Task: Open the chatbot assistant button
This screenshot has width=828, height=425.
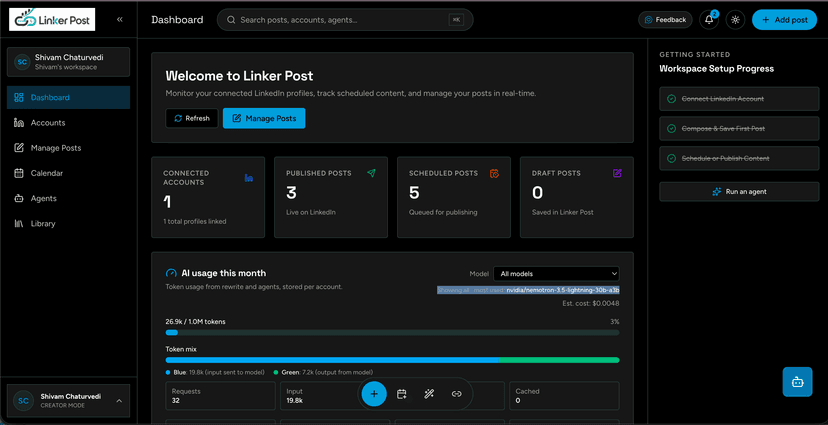Action: coord(797,382)
